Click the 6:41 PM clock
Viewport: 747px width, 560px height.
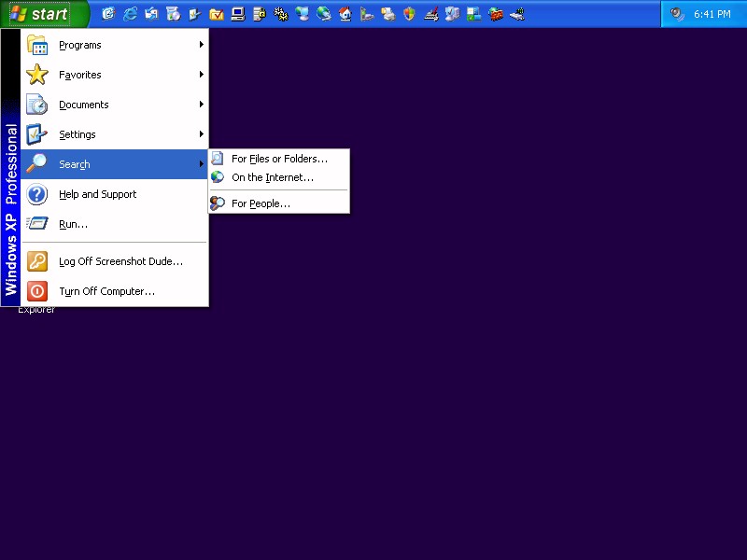(x=712, y=14)
